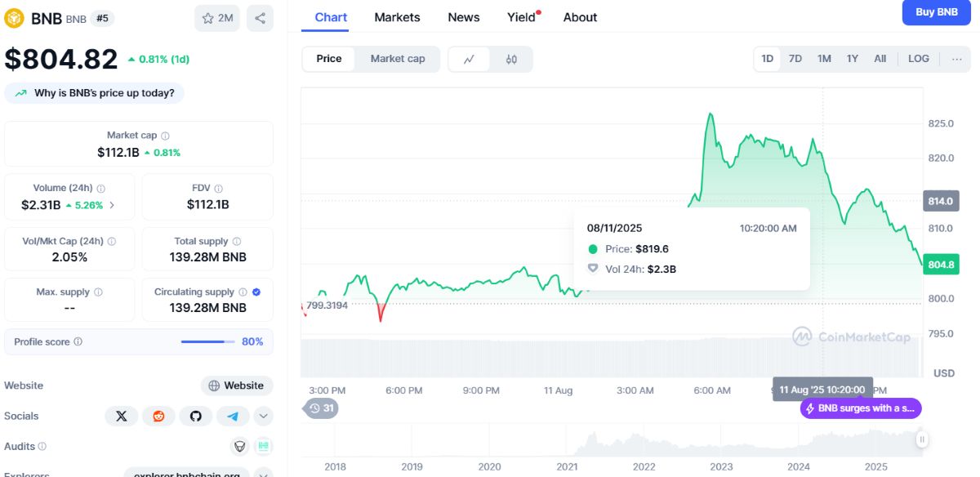The height and width of the screenshot is (477, 980).
Task: Click the 2.05% Vol/Mkt Cap value
Action: pyautogui.click(x=69, y=257)
